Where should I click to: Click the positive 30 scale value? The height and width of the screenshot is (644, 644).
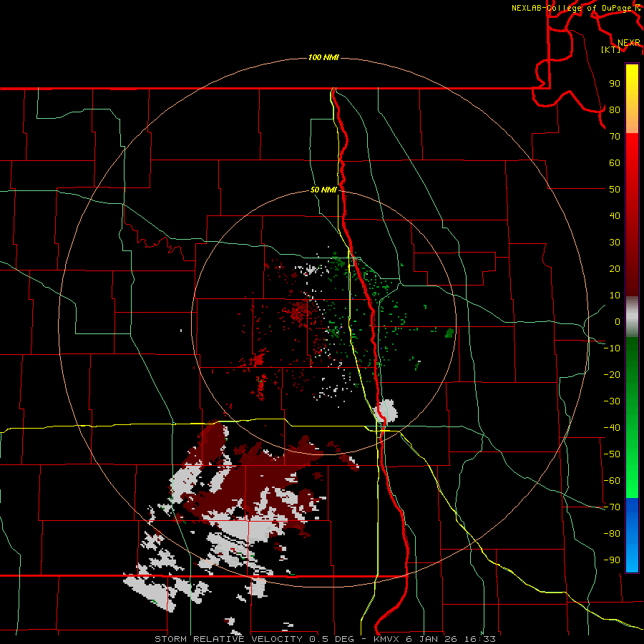615,243
